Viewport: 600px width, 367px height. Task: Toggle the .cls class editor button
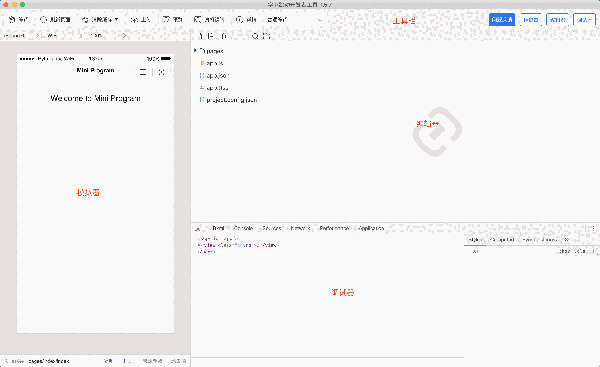tap(581, 251)
